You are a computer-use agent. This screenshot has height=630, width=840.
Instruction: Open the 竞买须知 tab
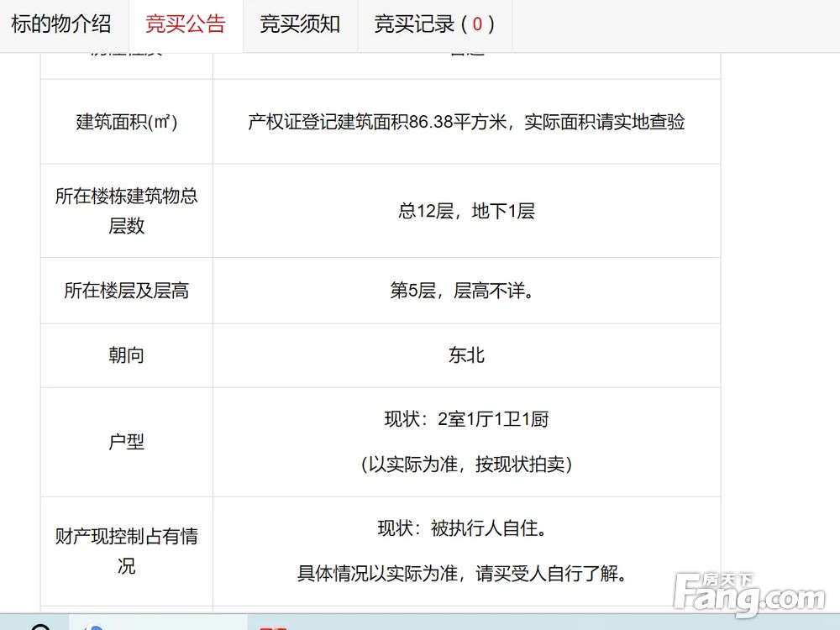(x=300, y=24)
